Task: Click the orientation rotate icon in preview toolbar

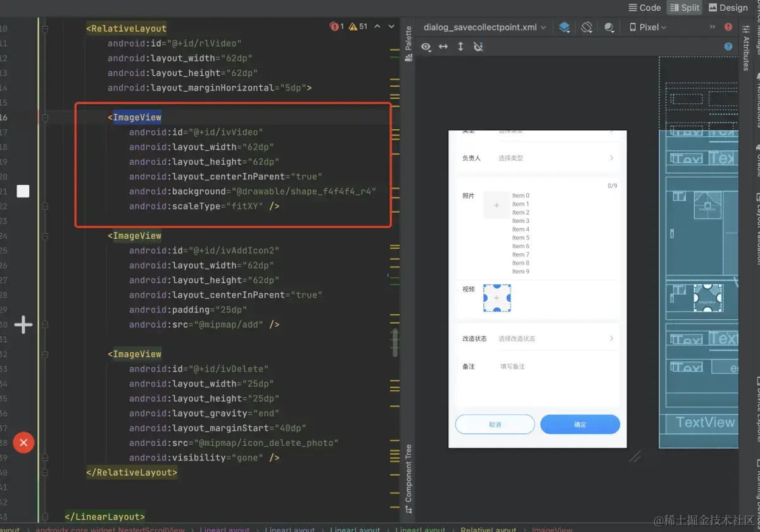Action: pos(587,27)
